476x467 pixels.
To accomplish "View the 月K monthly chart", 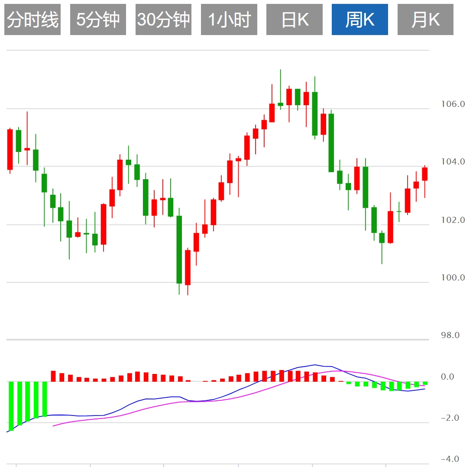I will [425, 20].
